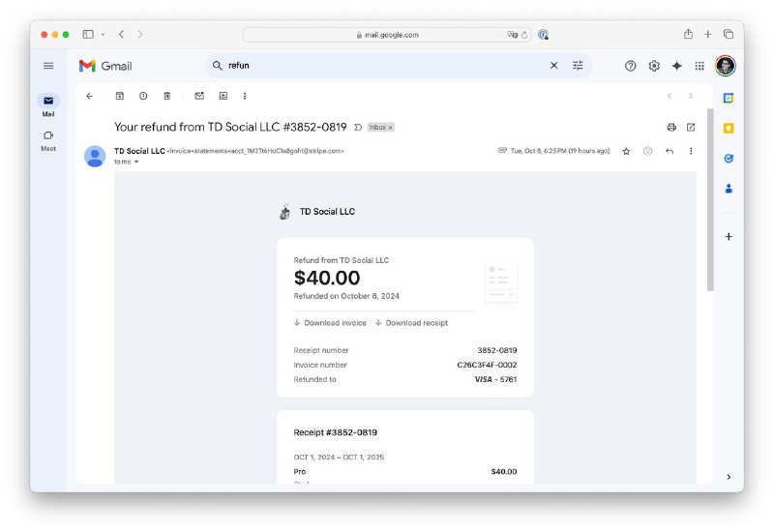This screenshot has width=774, height=532.
Task: Switch to Mail in sidebar
Action: pyautogui.click(x=48, y=105)
